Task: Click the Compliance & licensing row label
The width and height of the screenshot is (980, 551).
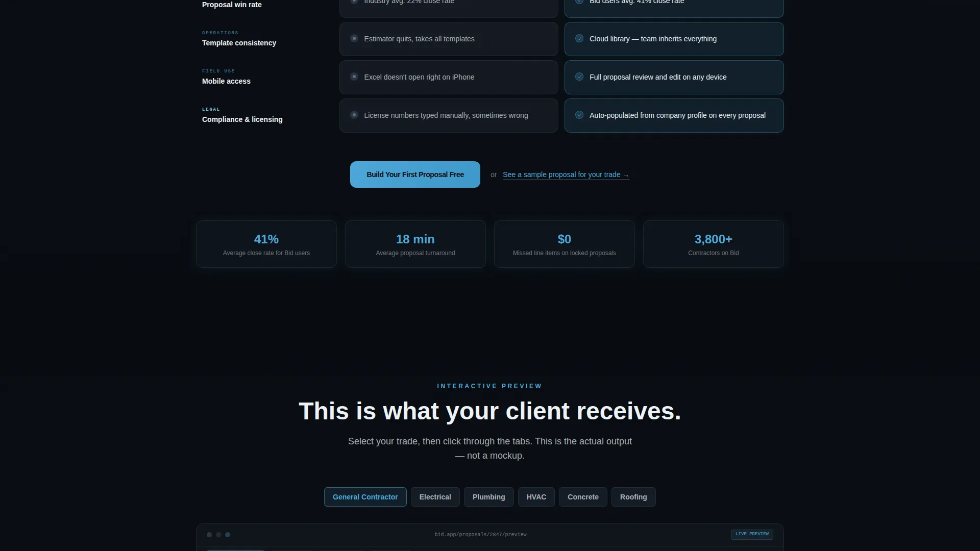Action: coord(242,119)
